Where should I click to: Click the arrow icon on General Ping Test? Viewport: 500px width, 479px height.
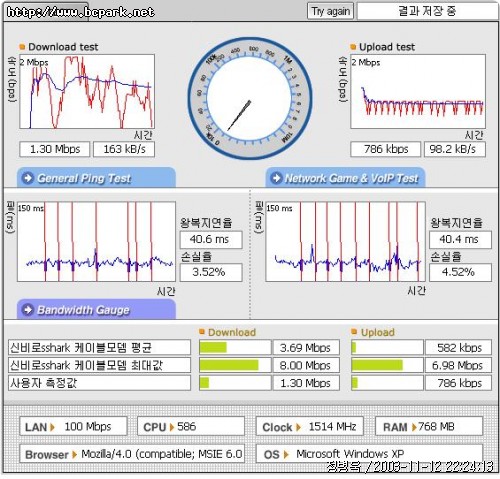[x=28, y=178]
